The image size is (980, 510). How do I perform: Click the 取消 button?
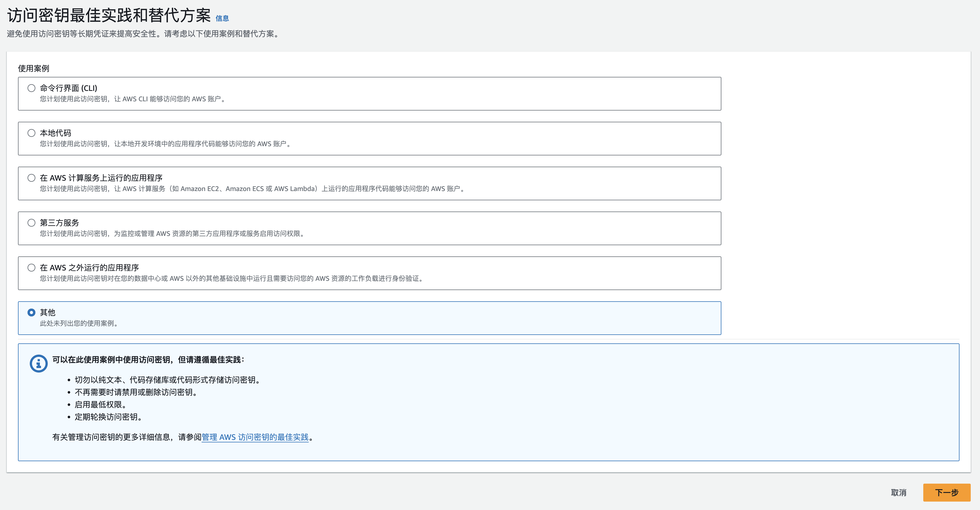click(x=899, y=493)
